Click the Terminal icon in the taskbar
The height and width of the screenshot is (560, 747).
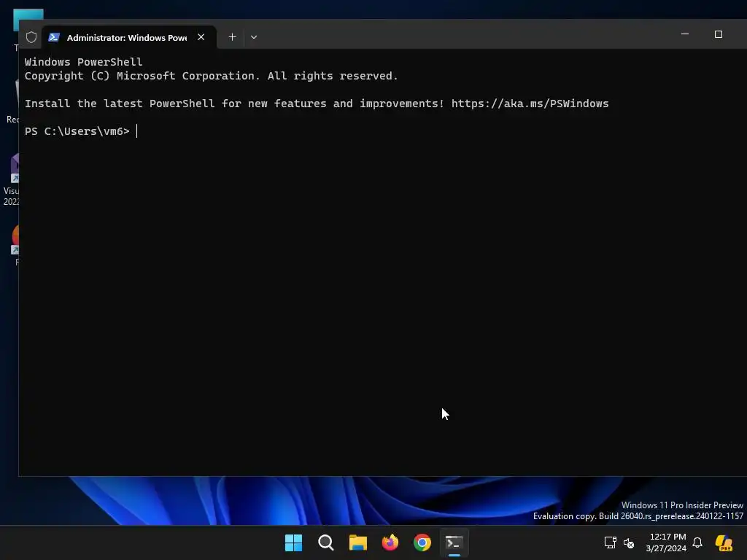(x=454, y=542)
